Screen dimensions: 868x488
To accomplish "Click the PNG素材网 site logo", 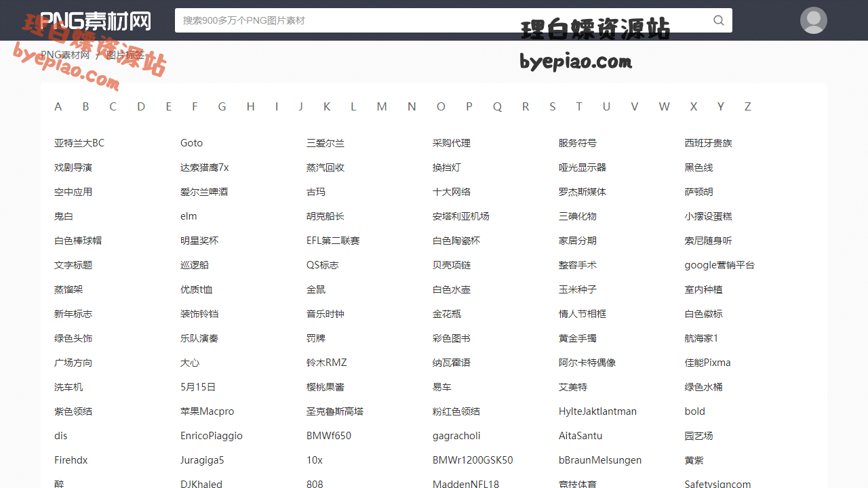I will tap(96, 20).
